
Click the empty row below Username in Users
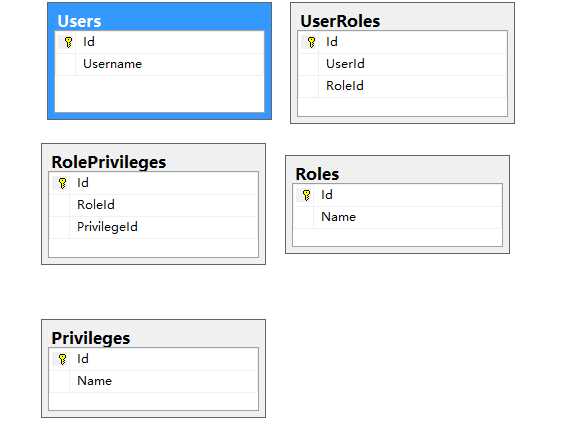[160, 94]
